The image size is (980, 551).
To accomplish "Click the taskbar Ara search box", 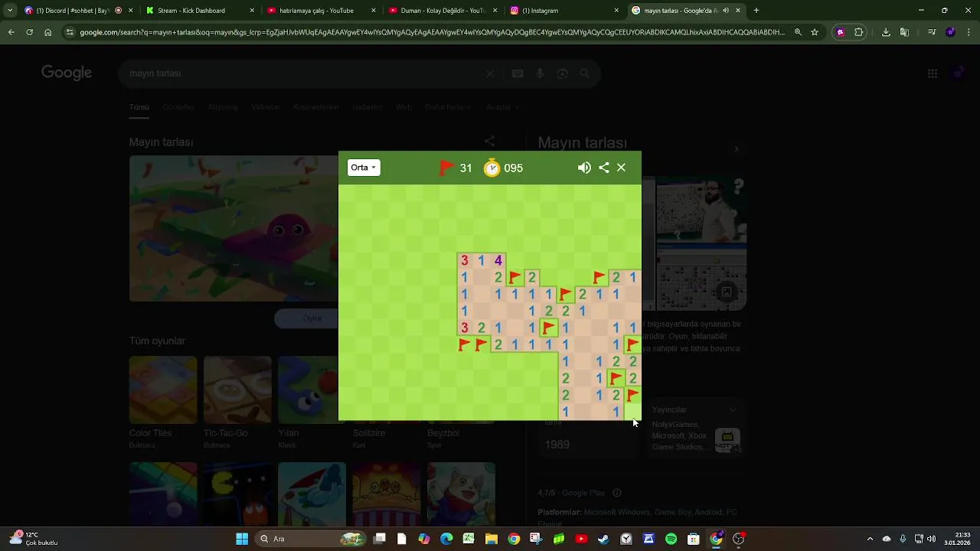I will pyautogui.click(x=310, y=539).
